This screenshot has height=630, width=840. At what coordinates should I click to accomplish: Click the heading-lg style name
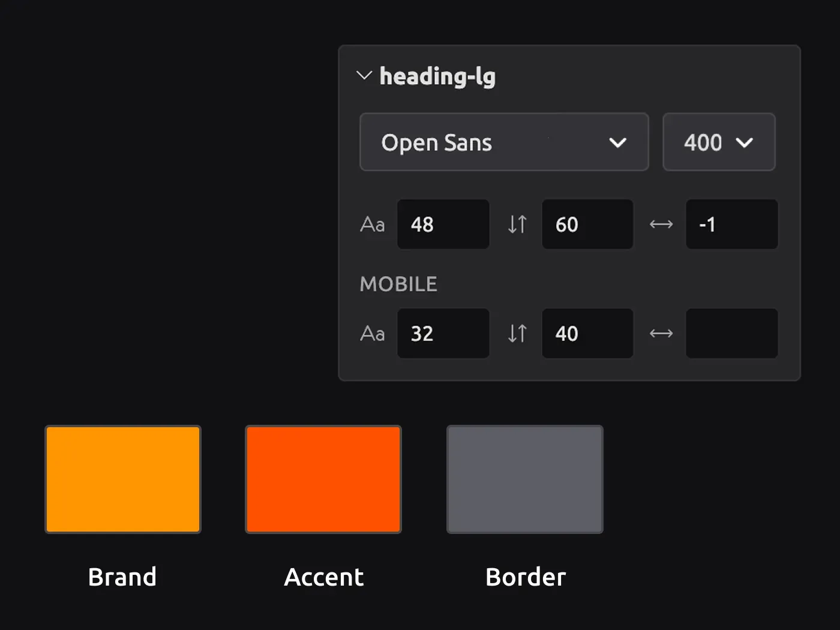pos(437,77)
